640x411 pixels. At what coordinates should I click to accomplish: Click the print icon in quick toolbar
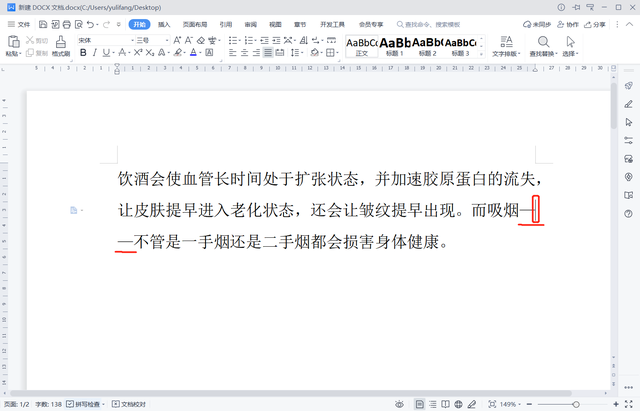67,24
